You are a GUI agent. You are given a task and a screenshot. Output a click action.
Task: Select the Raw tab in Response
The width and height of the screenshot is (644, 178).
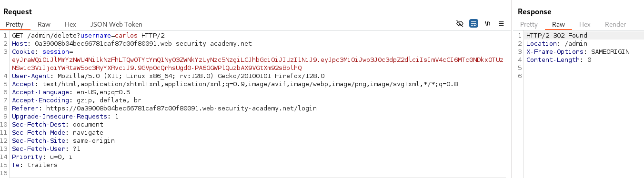pos(558,24)
